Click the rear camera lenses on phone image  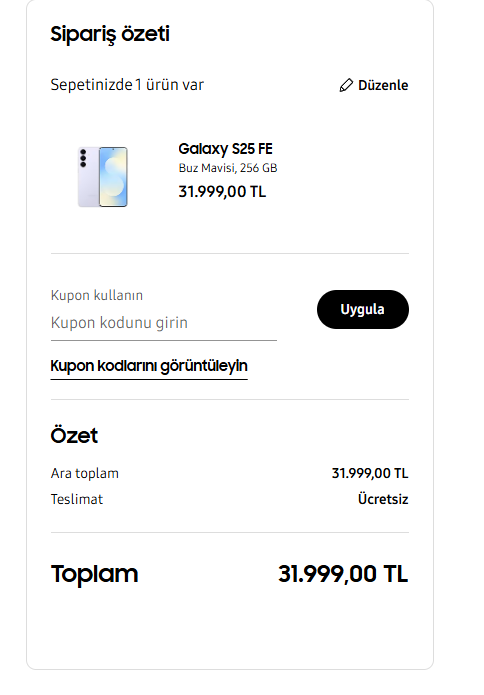[x=83, y=158]
